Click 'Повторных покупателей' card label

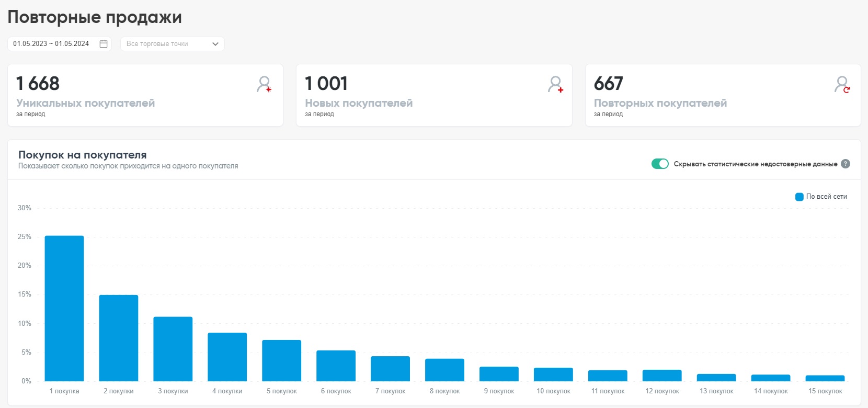click(x=660, y=103)
